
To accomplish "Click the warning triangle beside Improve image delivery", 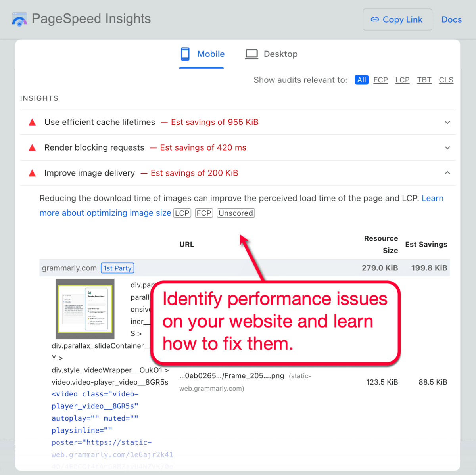I will point(32,173).
